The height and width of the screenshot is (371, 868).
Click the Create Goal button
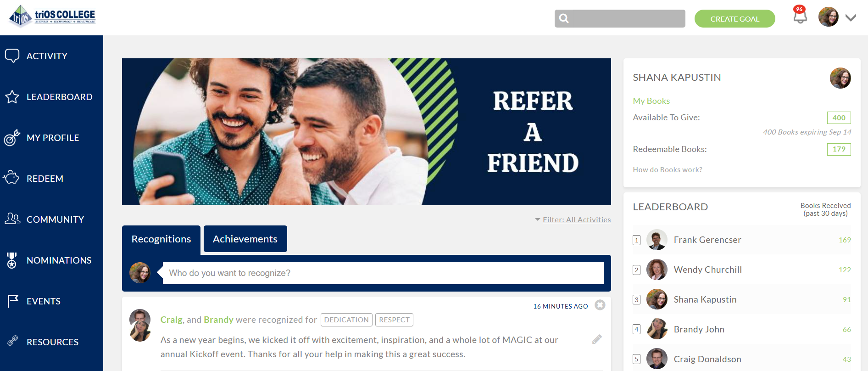(x=735, y=19)
